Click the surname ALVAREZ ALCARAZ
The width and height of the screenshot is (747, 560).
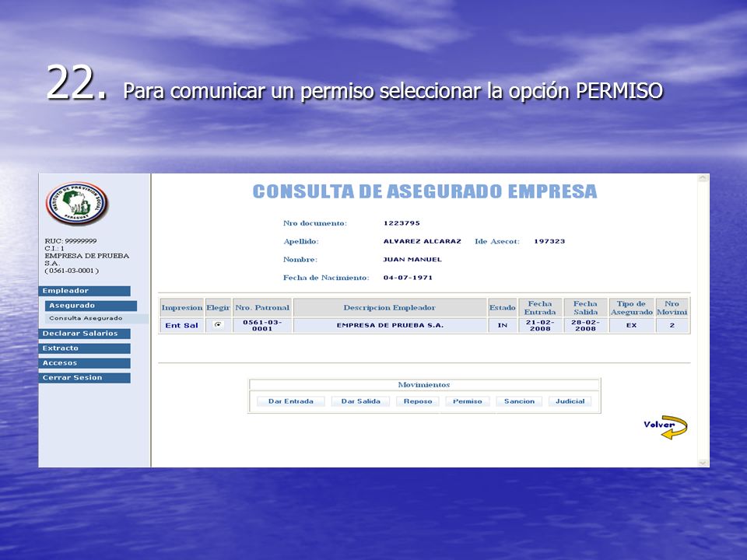(x=422, y=241)
